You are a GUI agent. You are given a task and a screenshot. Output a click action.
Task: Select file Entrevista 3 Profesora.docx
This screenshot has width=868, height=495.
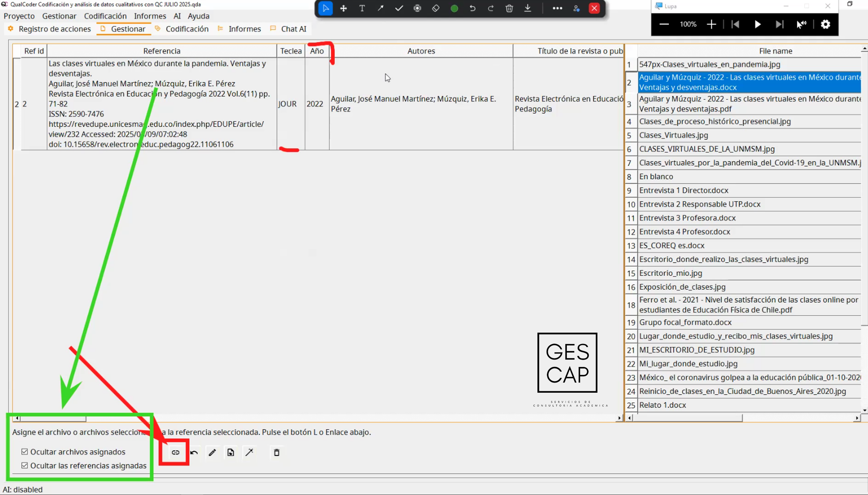749,218
